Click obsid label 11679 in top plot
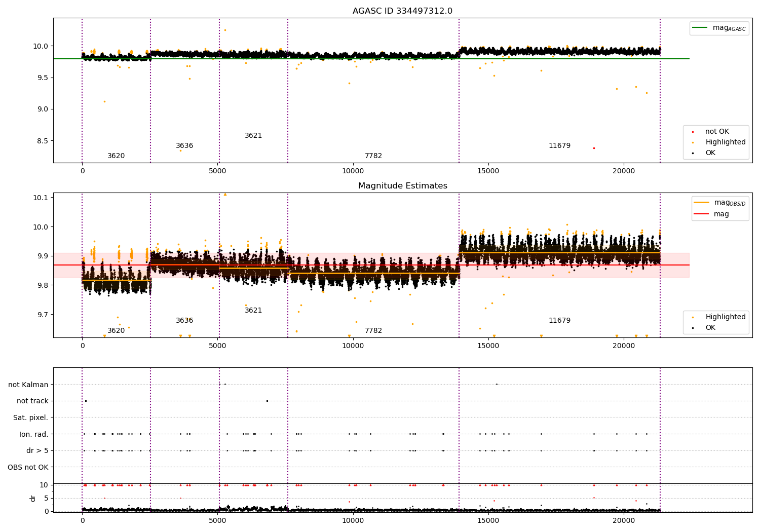Viewport: 760px width, 532px height. click(559, 146)
